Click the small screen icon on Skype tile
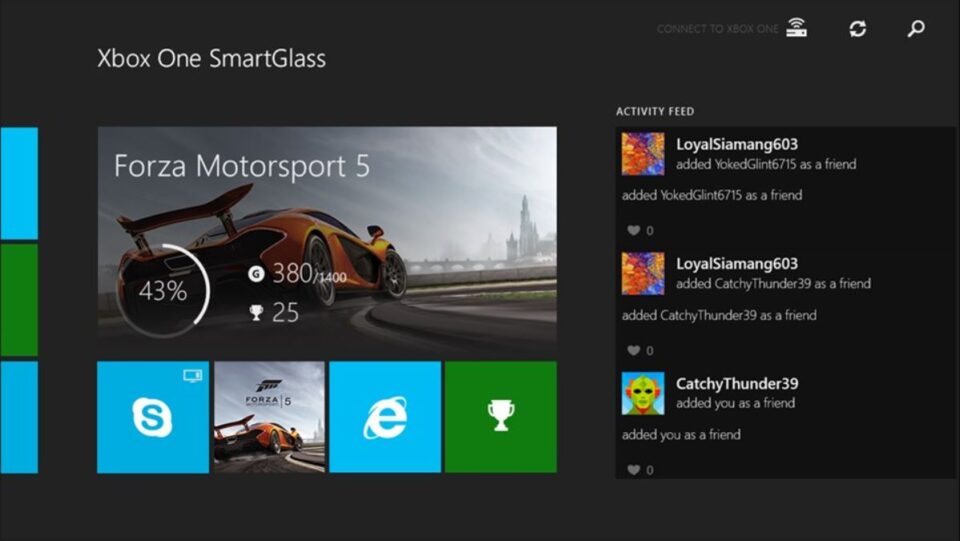Image resolution: width=960 pixels, height=541 pixels. tap(193, 376)
